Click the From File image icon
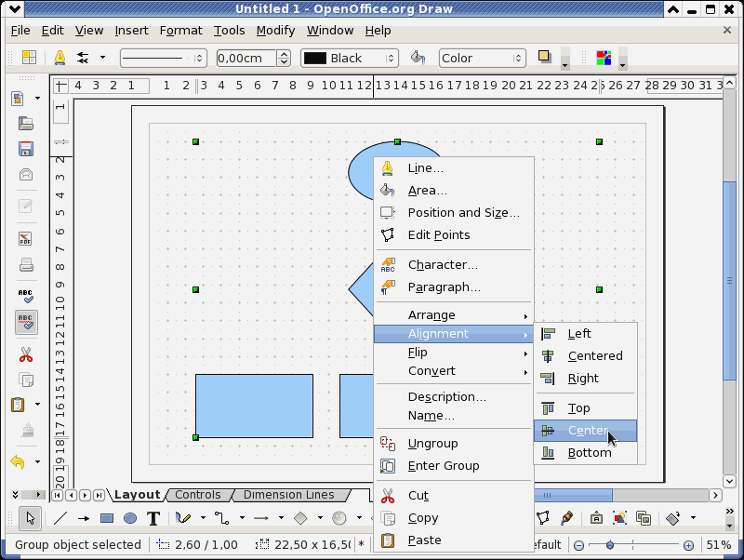 [x=619, y=518]
